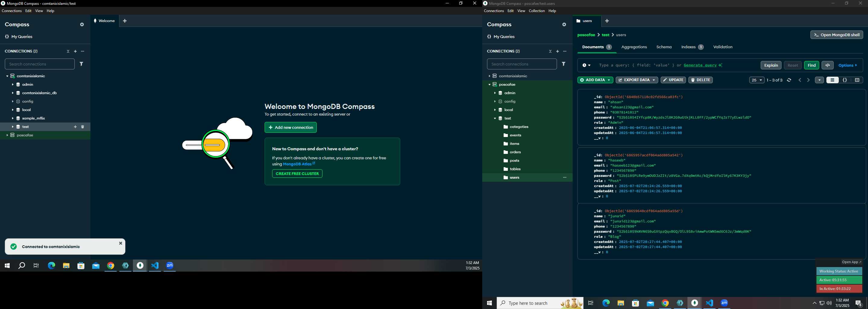The image size is (868, 309).
Task: Focus query filter input field
Action: (677, 65)
